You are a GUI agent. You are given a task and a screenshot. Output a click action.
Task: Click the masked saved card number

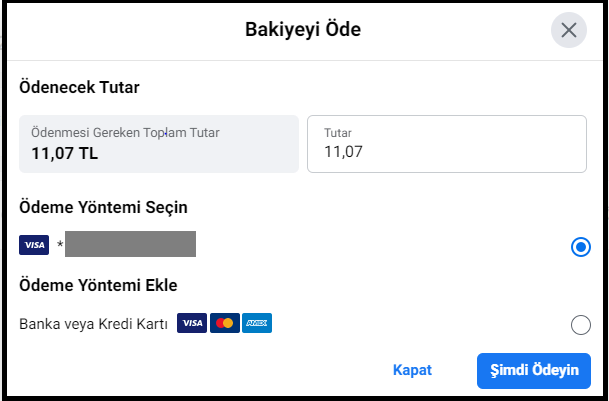(130, 245)
